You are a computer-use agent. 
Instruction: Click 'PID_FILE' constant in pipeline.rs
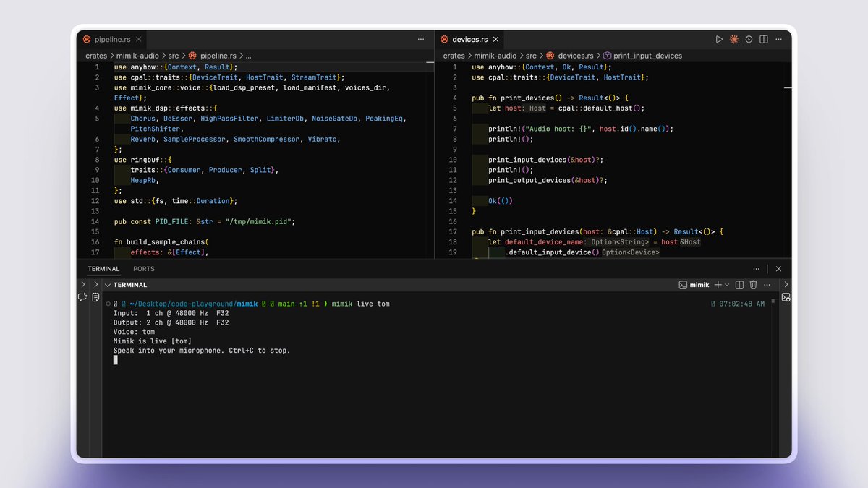(174, 222)
